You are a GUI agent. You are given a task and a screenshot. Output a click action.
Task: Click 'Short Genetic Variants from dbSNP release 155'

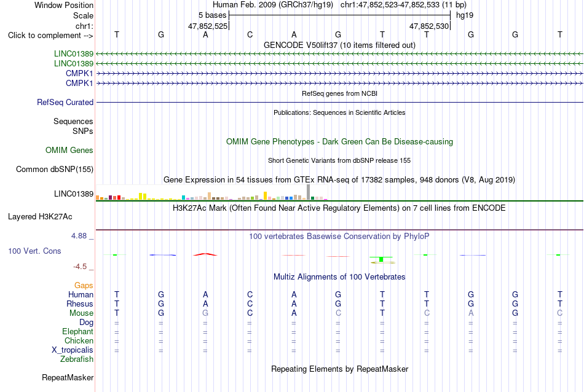coord(339,160)
